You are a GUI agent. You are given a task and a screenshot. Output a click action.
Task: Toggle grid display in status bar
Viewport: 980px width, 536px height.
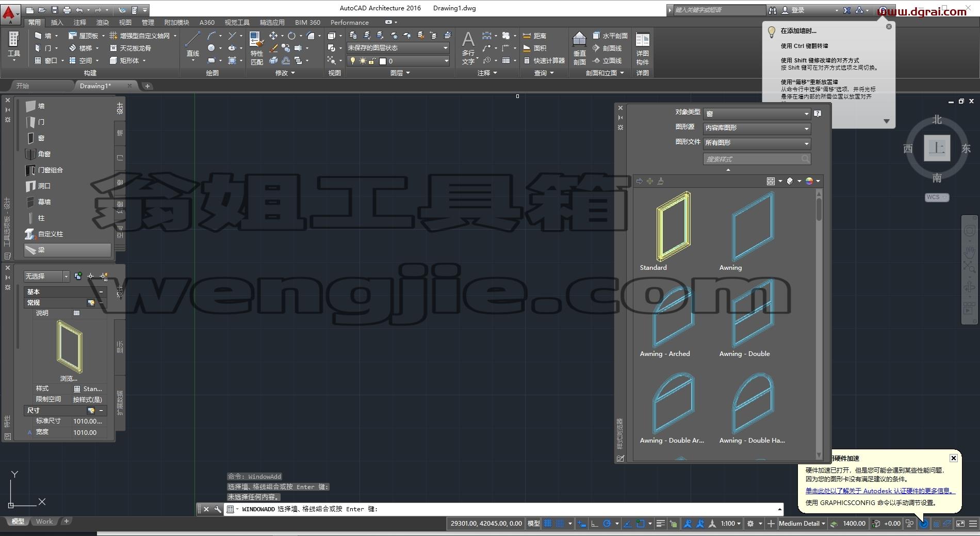548,523
